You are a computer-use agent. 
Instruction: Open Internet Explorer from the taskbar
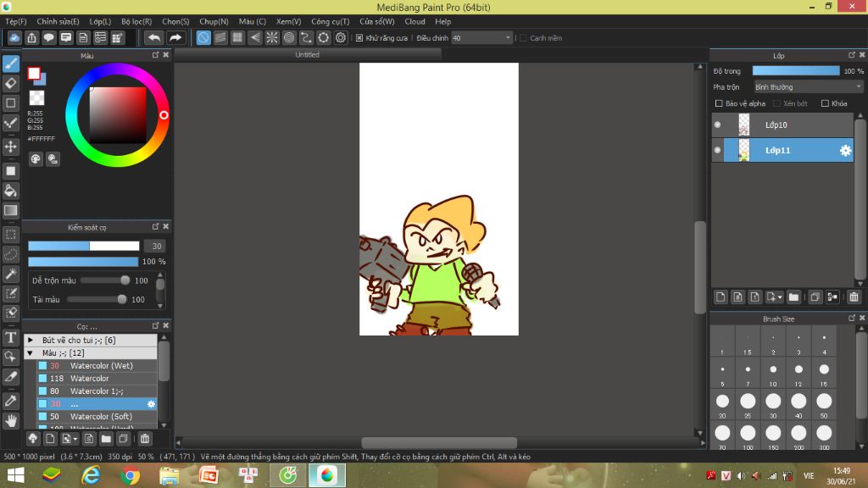click(91, 475)
